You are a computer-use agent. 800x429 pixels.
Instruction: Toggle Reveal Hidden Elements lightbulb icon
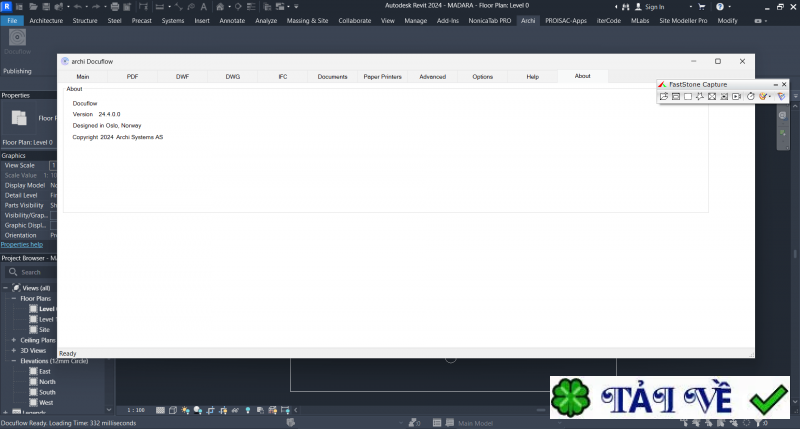pos(248,410)
